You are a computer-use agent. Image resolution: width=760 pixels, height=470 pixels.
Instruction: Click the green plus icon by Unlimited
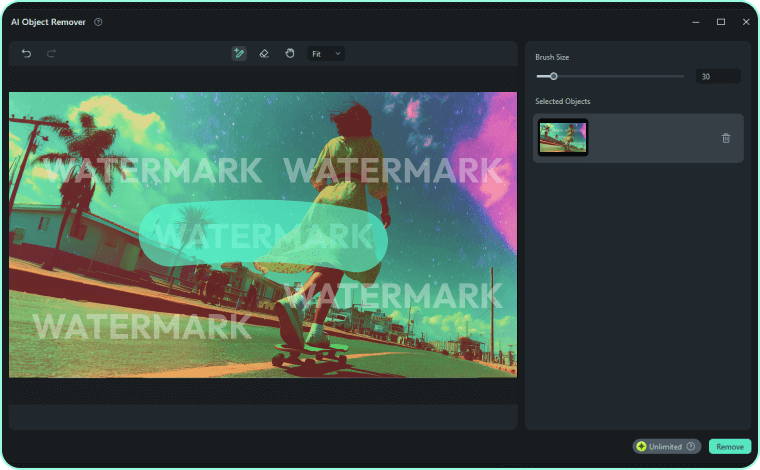(x=641, y=446)
